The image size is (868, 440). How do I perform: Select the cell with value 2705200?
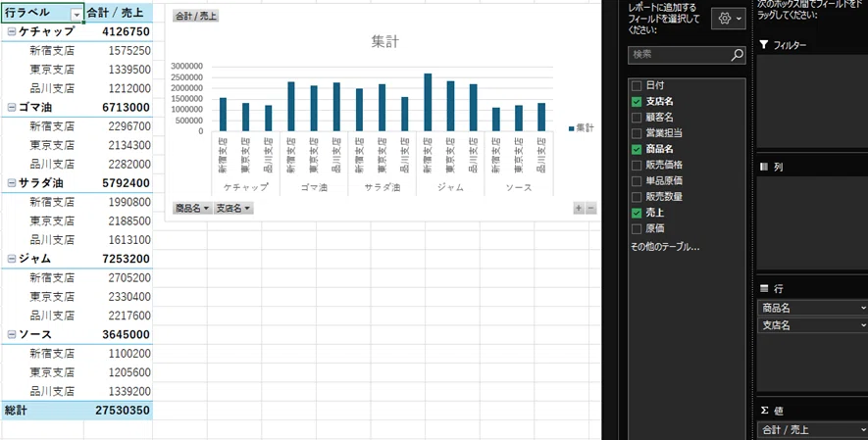pyautogui.click(x=119, y=277)
